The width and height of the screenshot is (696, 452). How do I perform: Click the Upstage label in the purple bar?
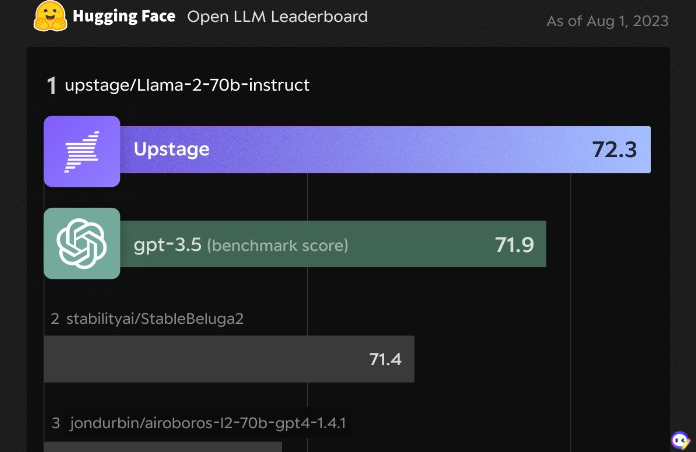tap(172, 149)
